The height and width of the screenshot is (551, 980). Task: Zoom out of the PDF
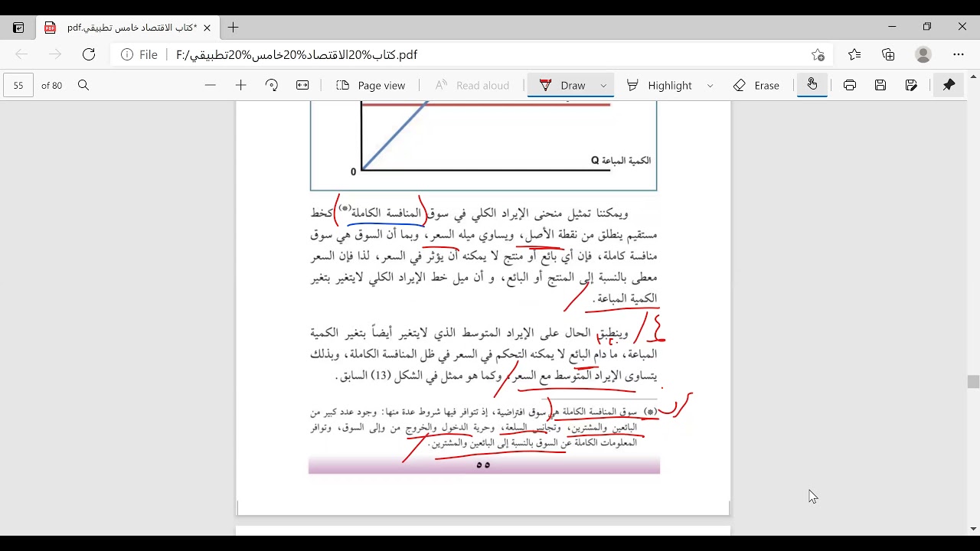tap(211, 85)
